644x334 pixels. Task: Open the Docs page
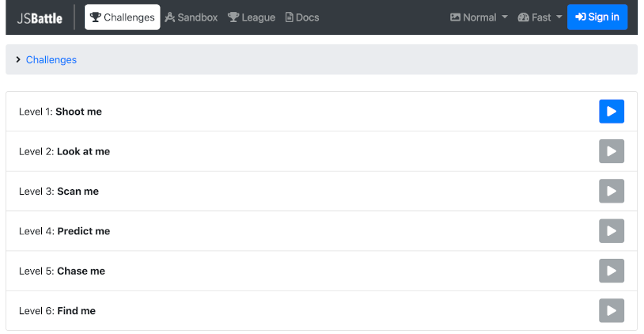pyautogui.click(x=302, y=17)
